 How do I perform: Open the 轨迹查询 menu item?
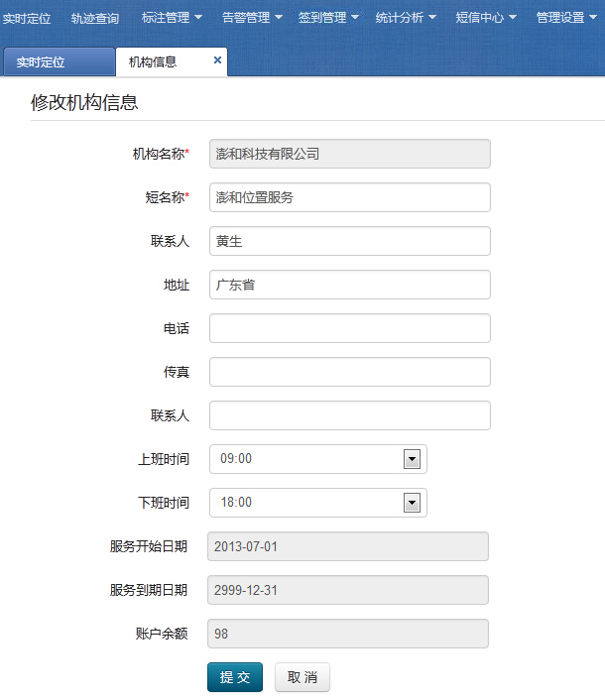(95, 18)
